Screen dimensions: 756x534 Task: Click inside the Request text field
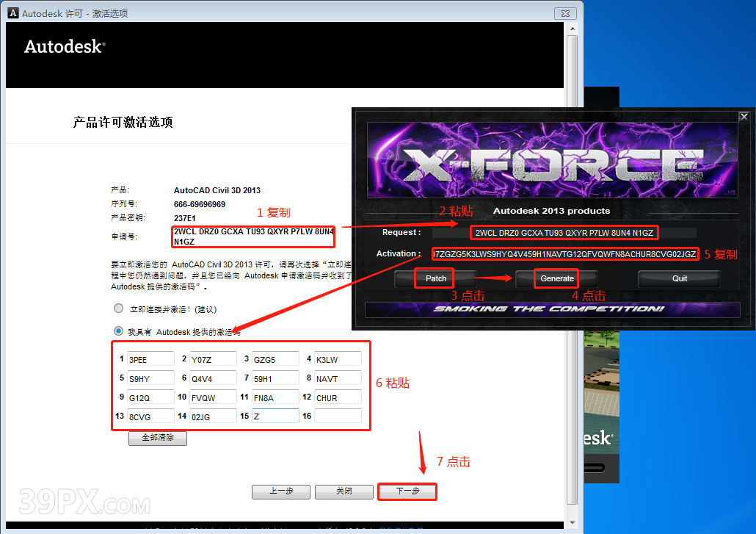coord(563,233)
